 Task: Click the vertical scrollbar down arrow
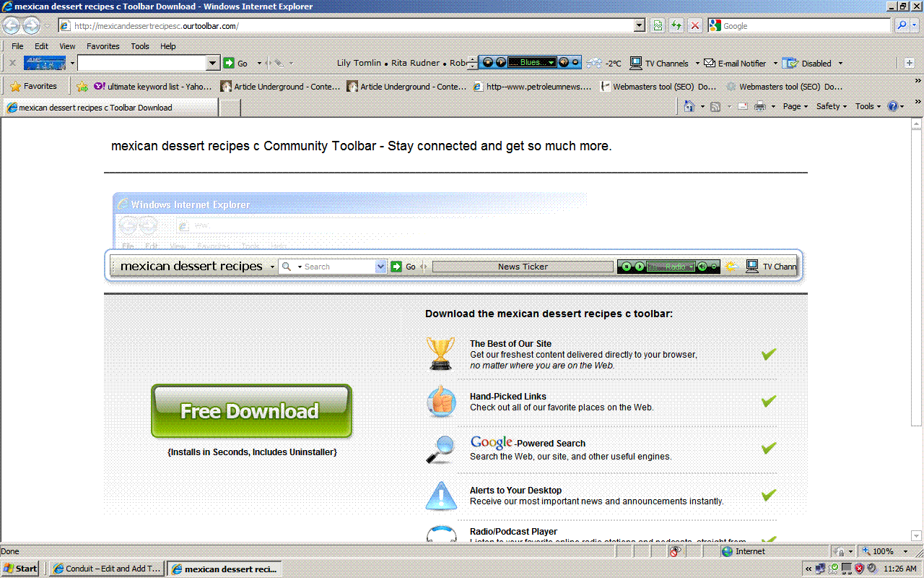coord(918,537)
